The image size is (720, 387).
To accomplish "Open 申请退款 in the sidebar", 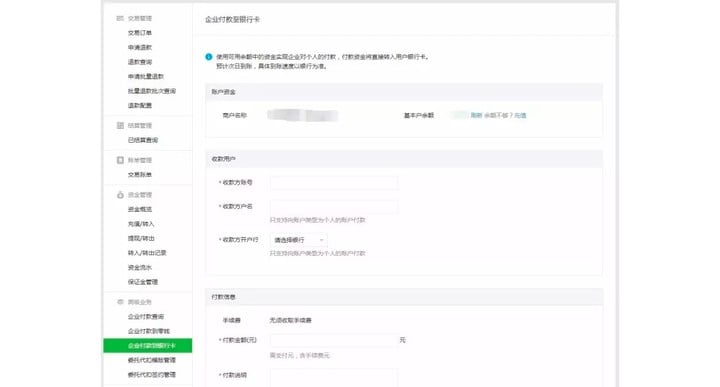I will (x=140, y=48).
